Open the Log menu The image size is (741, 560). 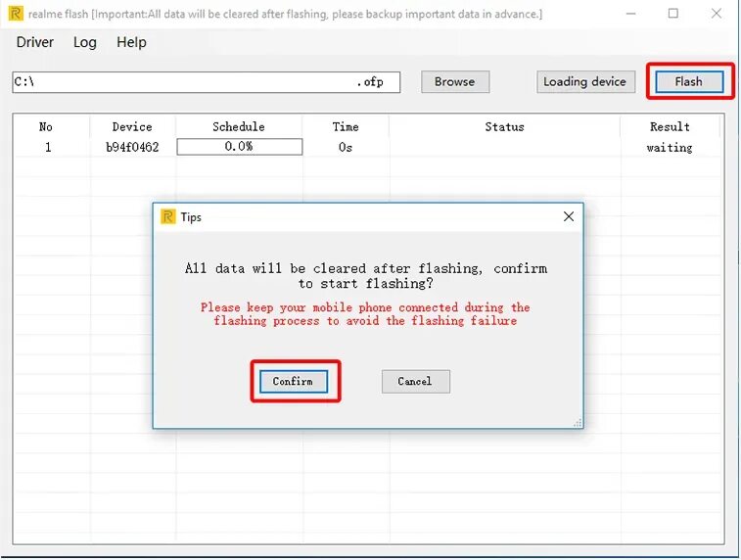(85, 42)
